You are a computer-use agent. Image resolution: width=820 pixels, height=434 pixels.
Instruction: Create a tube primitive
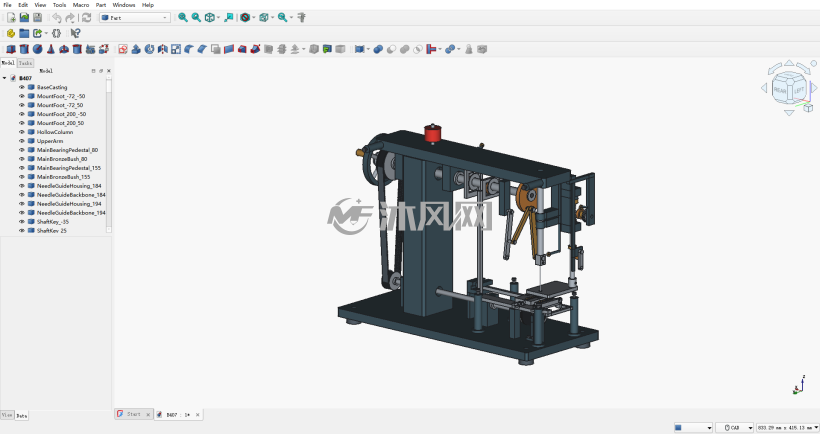pos(77,49)
